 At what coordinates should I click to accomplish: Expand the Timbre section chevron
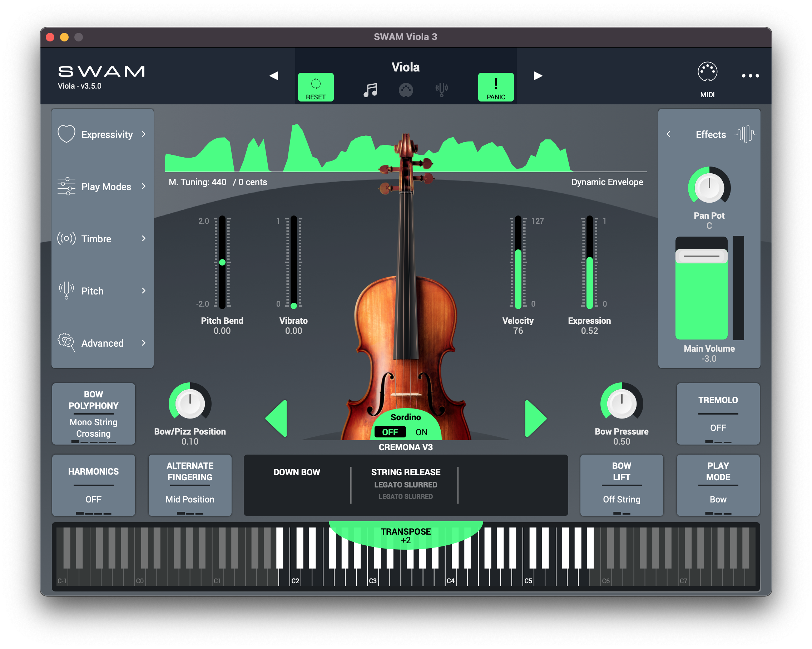[x=143, y=238]
